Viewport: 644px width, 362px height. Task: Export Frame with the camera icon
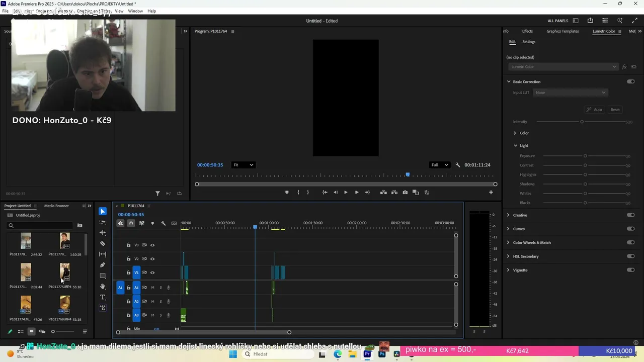click(405, 193)
